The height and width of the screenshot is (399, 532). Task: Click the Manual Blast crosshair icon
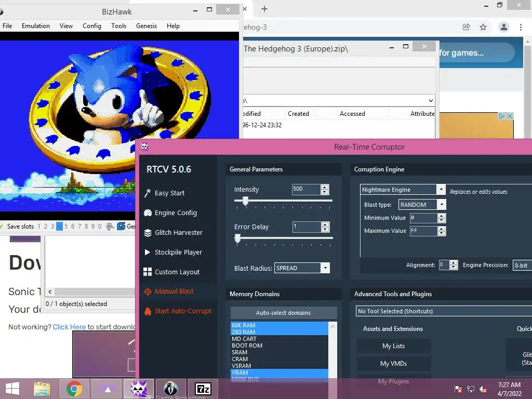click(148, 291)
